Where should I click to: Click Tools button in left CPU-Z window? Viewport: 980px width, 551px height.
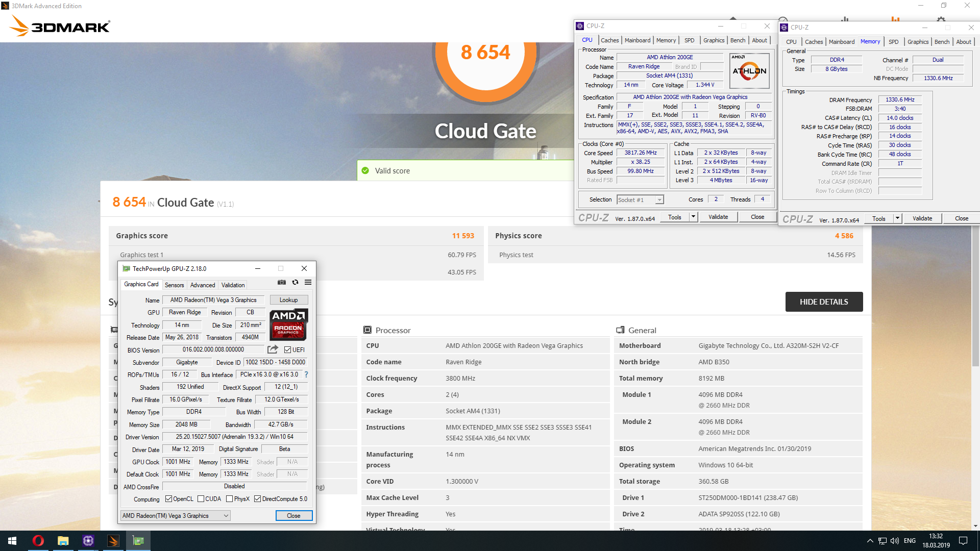pyautogui.click(x=675, y=217)
